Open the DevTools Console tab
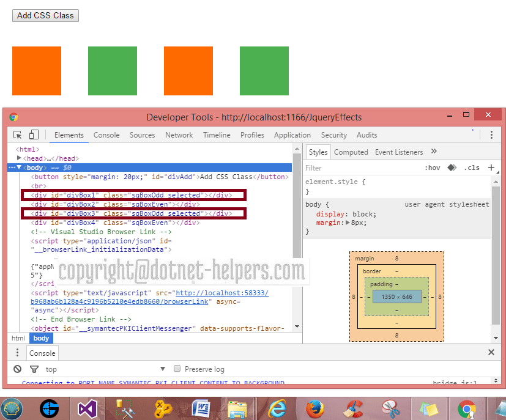Viewport: 506px width, 420px height. point(106,135)
